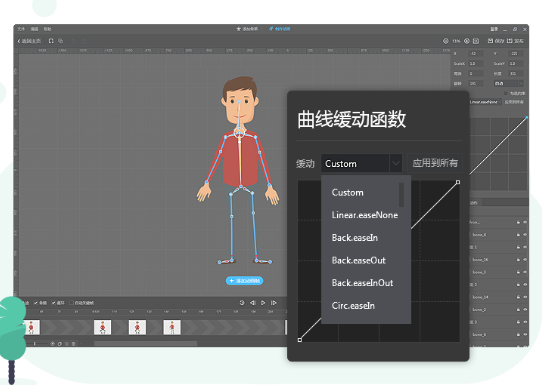
Task: Select the third keyframe thumbnail in timeline
Action: point(137,327)
